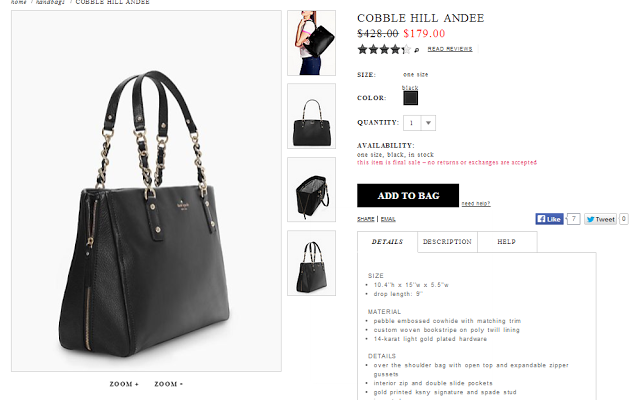Click the left ZOOM + control

pyautogui.click(x=124, y=384)
